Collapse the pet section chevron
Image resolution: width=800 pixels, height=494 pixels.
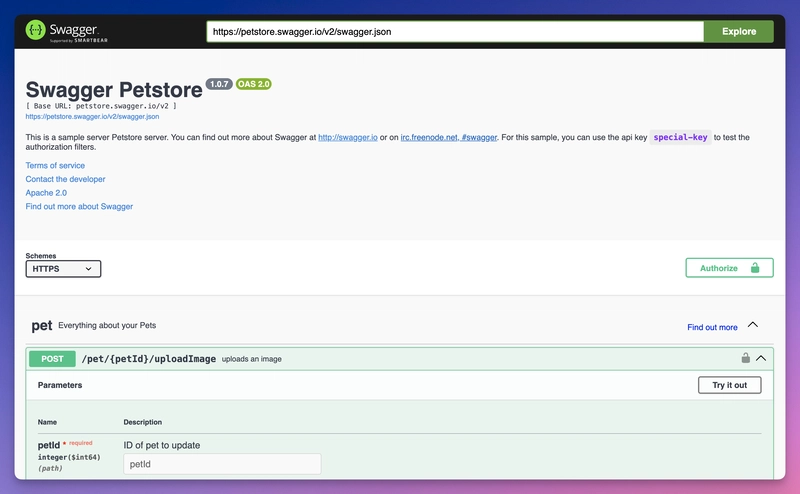[x=753, y=325]
